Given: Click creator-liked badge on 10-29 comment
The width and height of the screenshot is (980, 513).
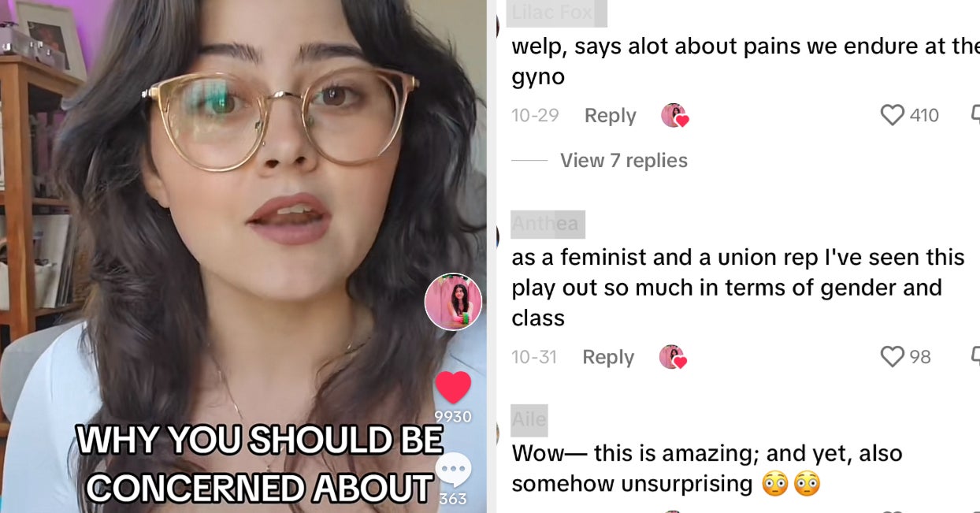Looking at the screenshot, I should click(x=674, y=116).
